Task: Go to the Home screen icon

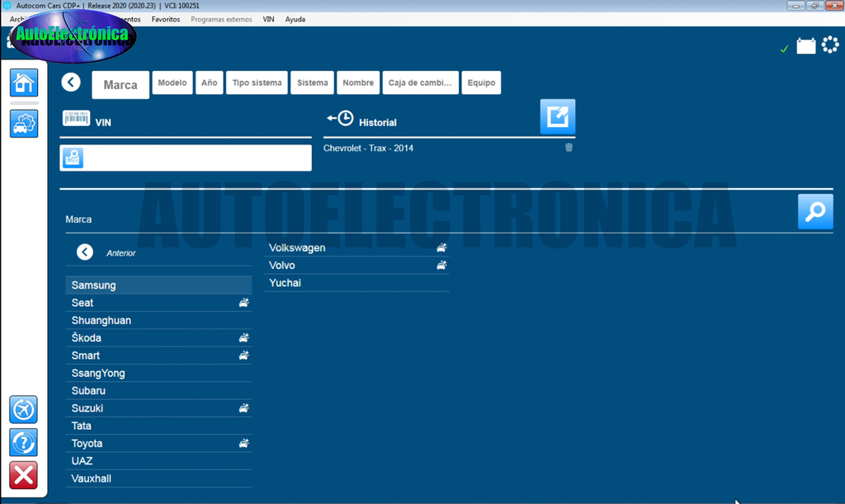Action: coord(24,83)
